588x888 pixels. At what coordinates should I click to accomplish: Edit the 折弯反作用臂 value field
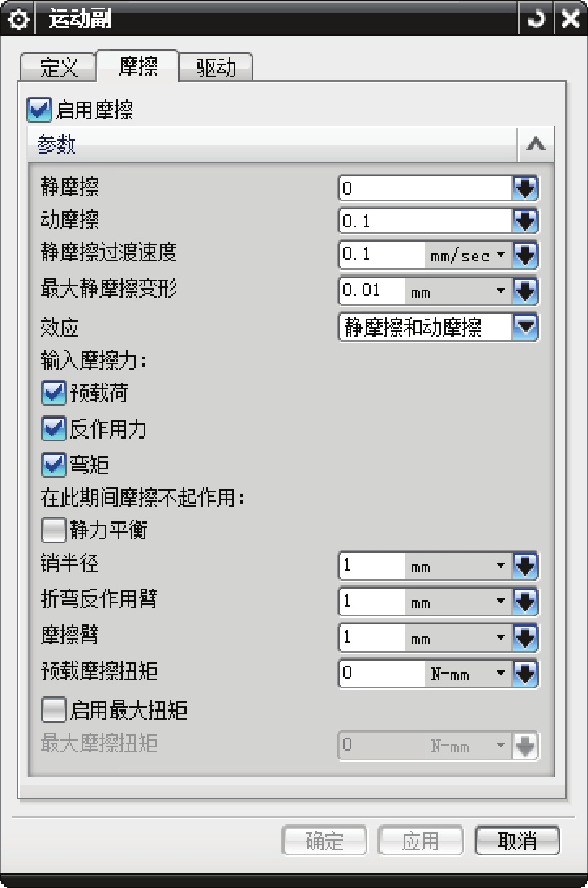pyautogui.click(x=372, y=600)
